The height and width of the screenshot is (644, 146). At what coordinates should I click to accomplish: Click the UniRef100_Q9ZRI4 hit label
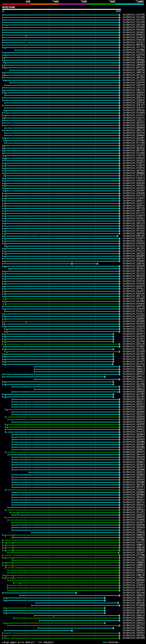(134, 472)
